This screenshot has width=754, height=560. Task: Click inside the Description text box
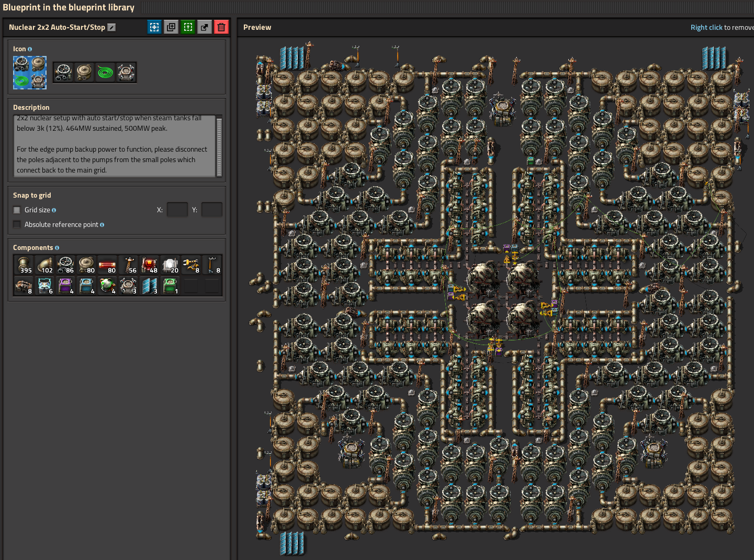(x=114, y=146)
